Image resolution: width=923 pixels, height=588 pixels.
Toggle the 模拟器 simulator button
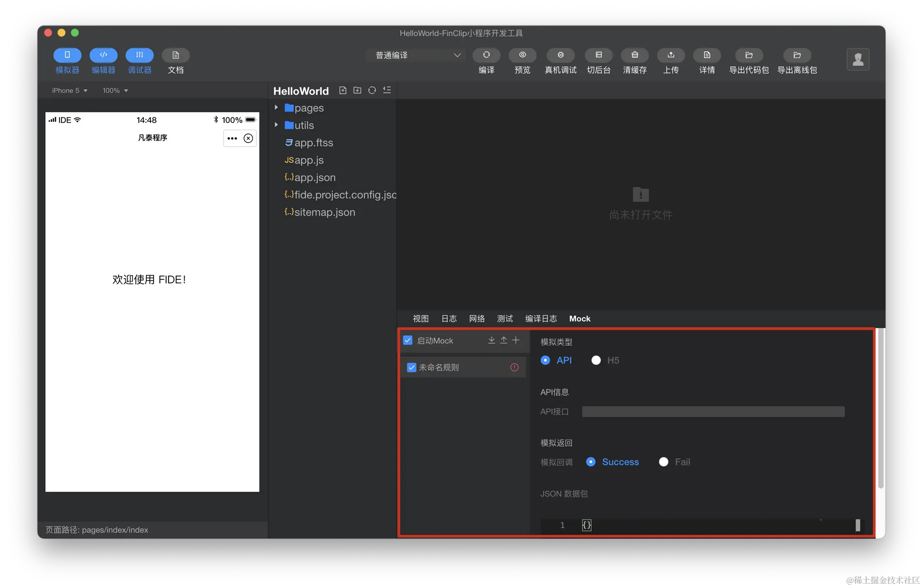coord(67,55)
